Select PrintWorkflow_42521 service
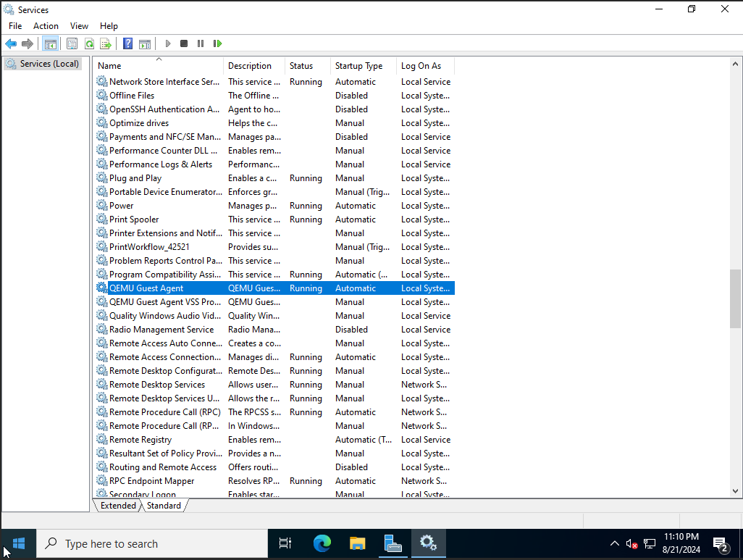 (x=275, y=246)
